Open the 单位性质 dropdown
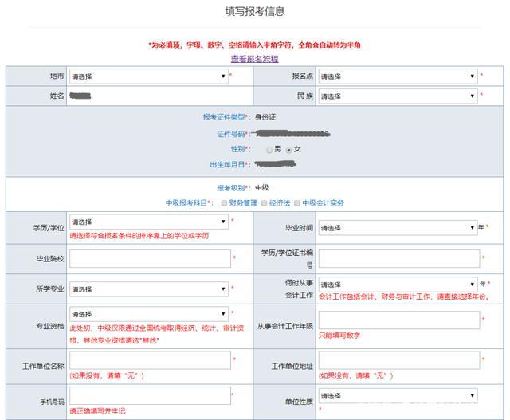This screenshot has width=510, height=420. point(398,396)
